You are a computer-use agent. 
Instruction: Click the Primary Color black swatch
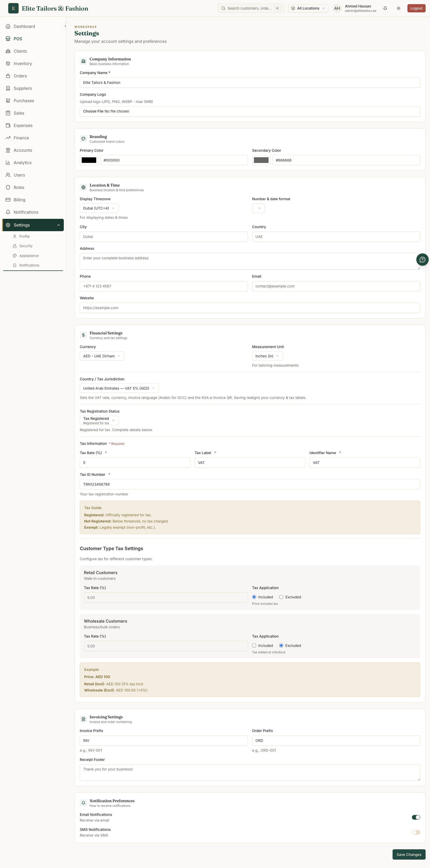pyautogui.click(x=89, y=160)
